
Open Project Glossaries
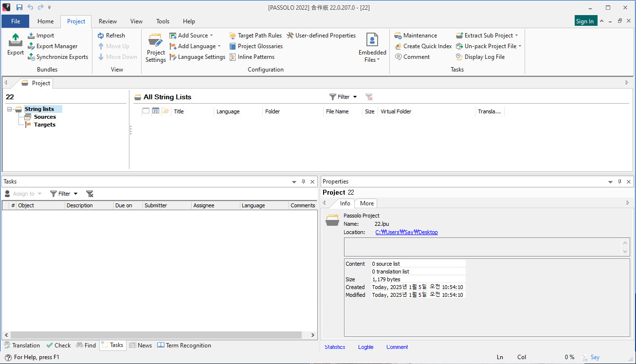[255, 46]
